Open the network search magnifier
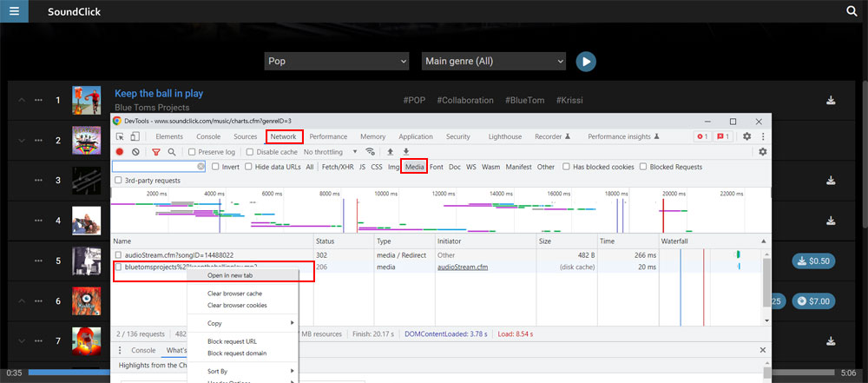Screen dimensions: 868x383 172,152
